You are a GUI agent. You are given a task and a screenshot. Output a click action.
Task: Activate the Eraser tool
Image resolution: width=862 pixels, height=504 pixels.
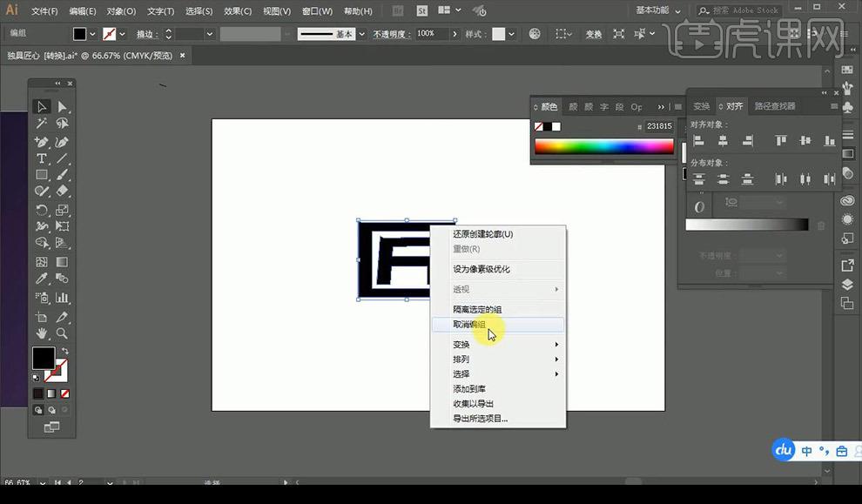click(62, 192)
